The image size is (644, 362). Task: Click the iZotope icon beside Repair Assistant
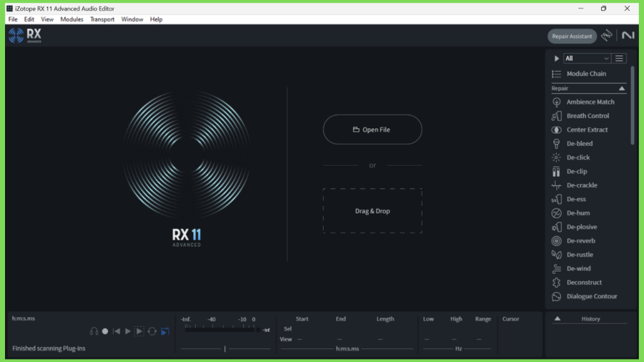[x=607, y=36]
